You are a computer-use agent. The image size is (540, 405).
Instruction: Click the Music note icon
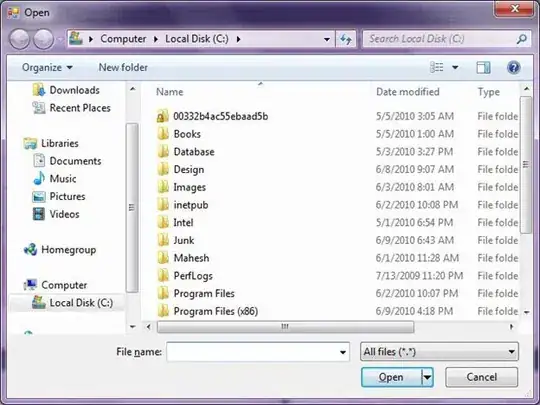tap(39, 178)
